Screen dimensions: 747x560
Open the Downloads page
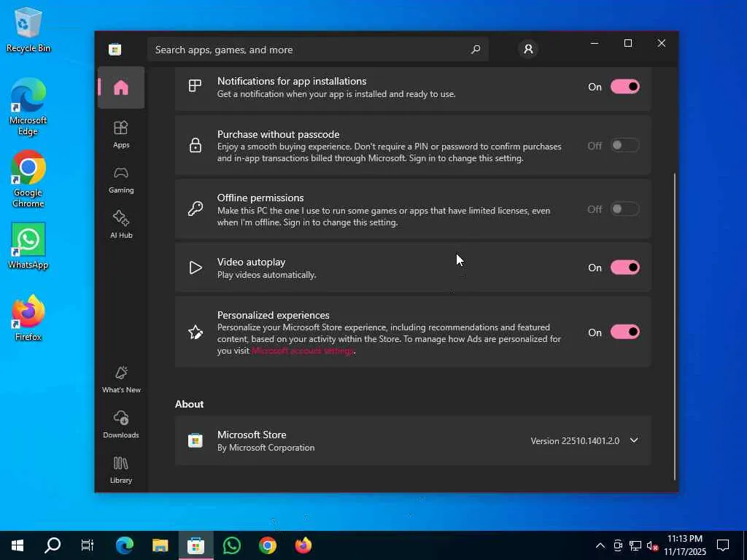click(x=121, y=424)
